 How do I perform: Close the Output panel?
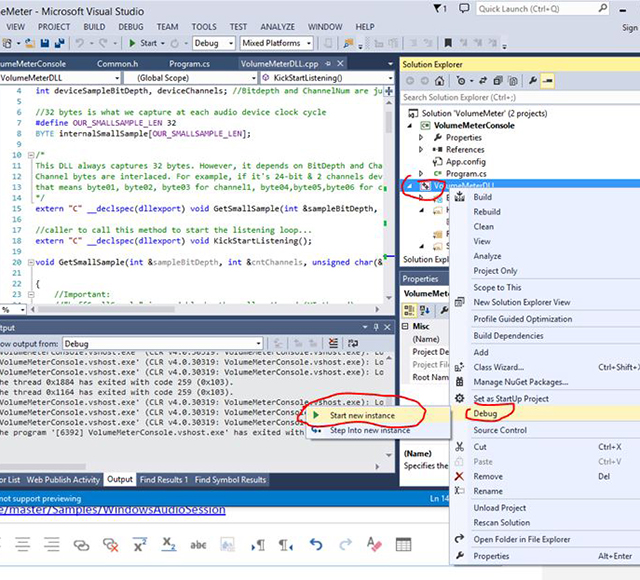(x=387, y=327)
